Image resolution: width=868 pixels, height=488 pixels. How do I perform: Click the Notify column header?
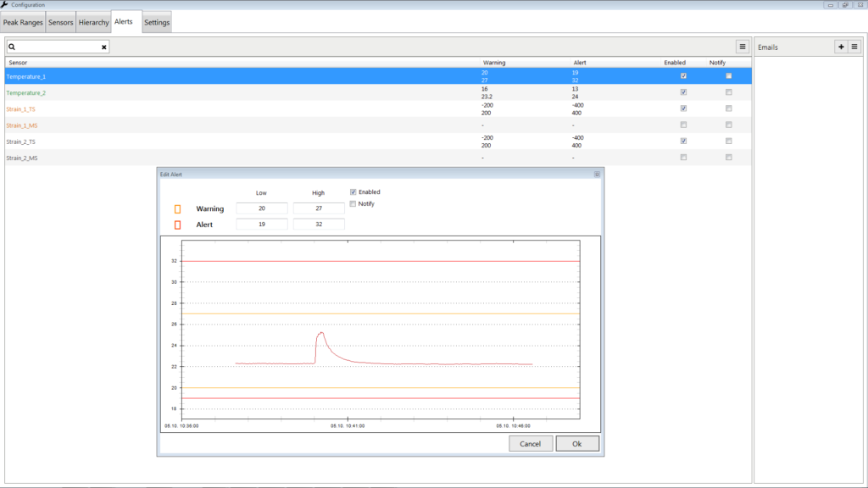[717, 63]
